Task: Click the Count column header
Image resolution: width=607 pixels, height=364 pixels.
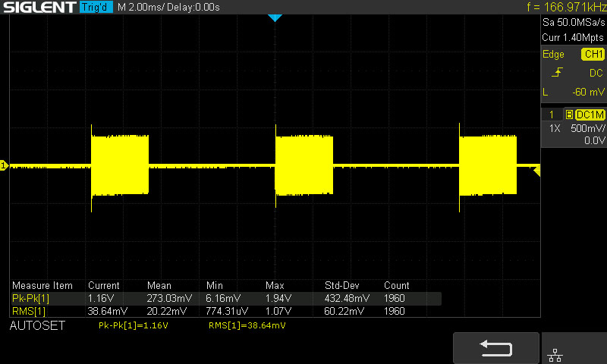Action: tap(396, 285)
